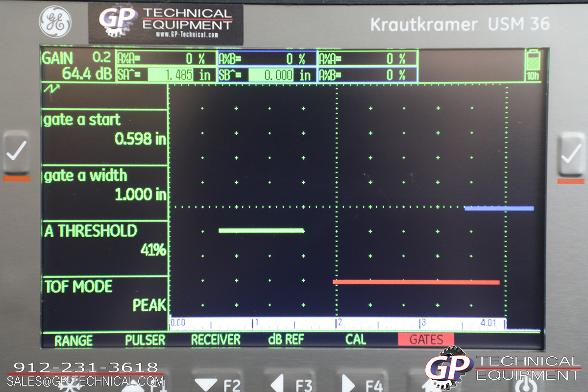
Task: Click the A%B= reading below right A%A
Action: [x=367, y=75]
